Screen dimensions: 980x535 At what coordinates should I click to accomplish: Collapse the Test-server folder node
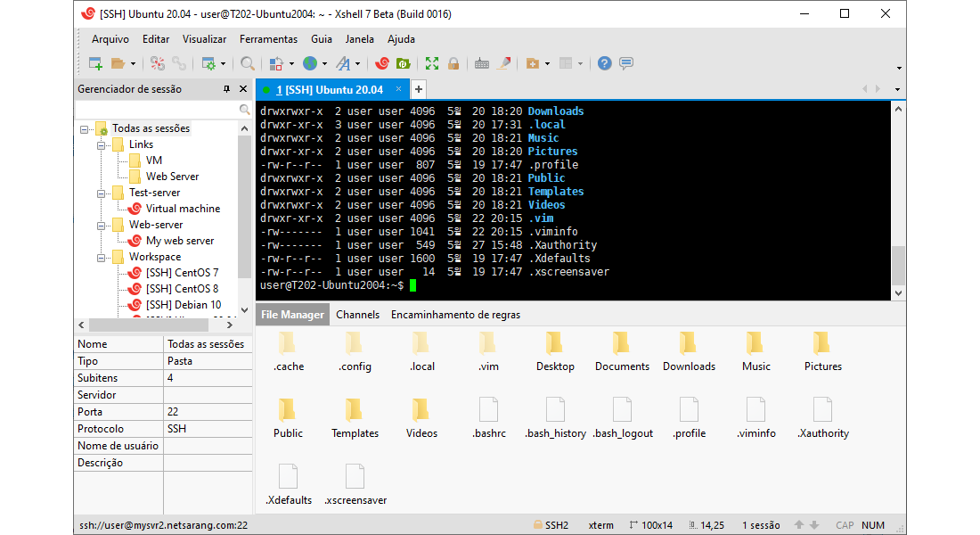coord(101,193)
